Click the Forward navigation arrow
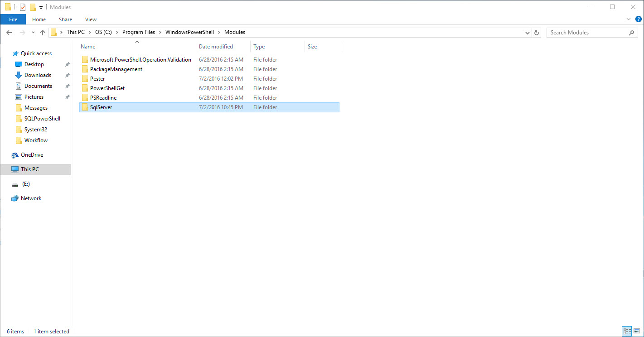 tap(22, 33)
